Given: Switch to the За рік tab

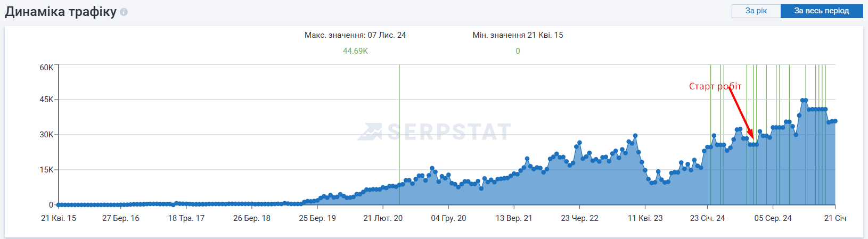Looking at the screenshot, I should click(x=756, y=11).
